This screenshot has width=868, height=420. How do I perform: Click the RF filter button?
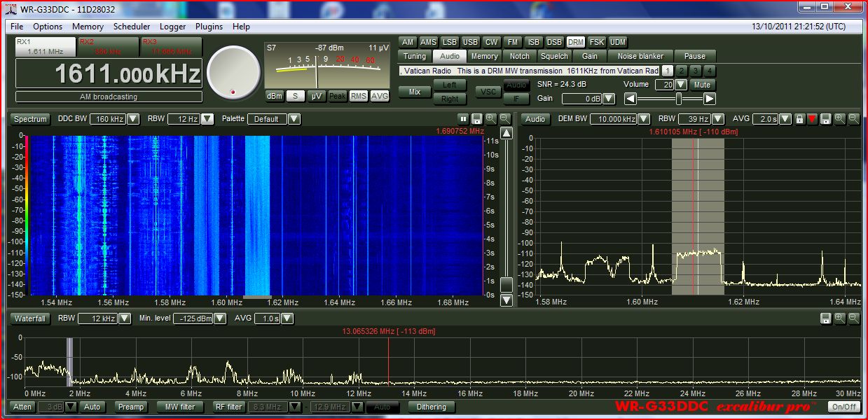(228, 407)
